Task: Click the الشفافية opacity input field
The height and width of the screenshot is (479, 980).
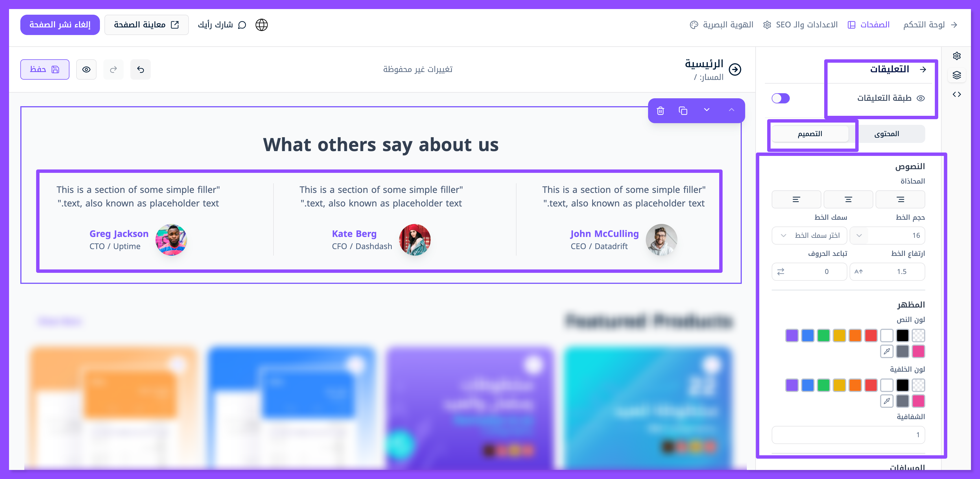Action: pos(848,435)
